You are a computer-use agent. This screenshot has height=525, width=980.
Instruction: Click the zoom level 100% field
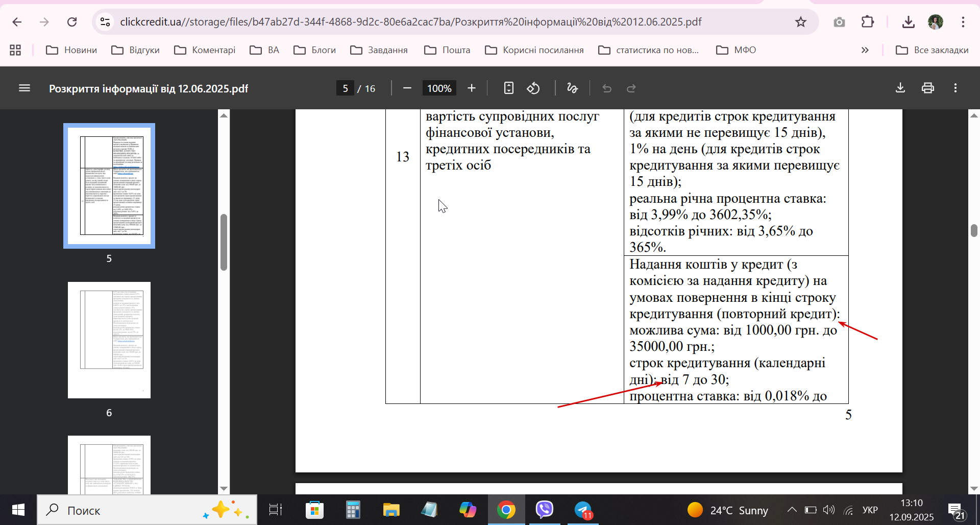[439, 88]
